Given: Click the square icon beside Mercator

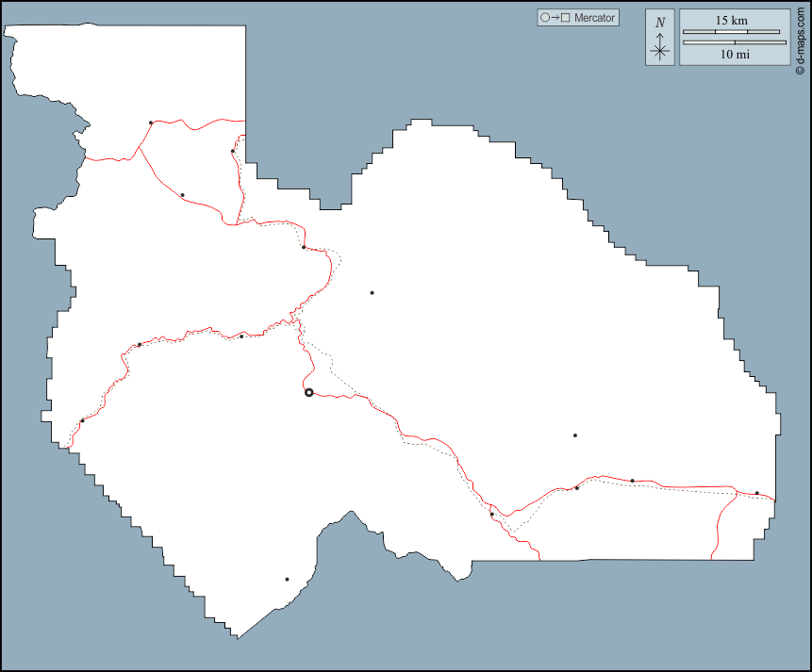Looking at the screenshot, I should pos(566,18).
